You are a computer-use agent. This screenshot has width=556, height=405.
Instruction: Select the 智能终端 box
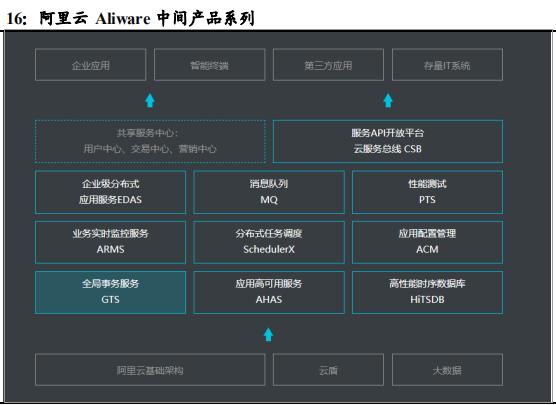click(210, 65)
